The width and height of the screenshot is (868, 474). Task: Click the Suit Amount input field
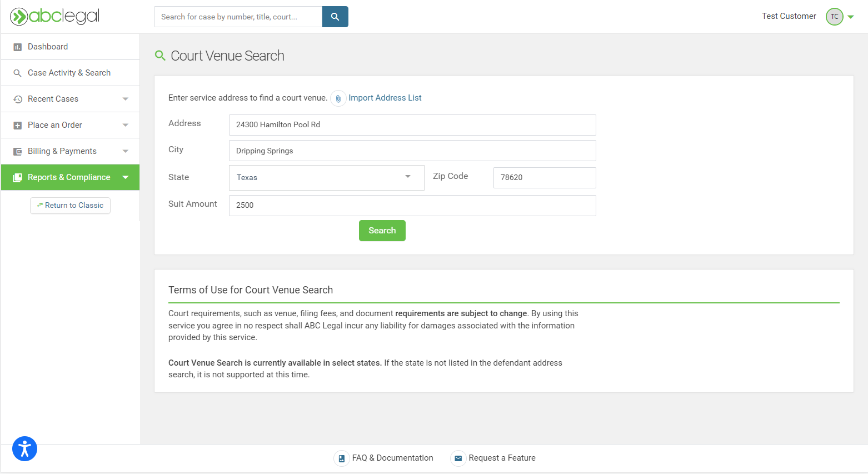(x=412, y=205)
